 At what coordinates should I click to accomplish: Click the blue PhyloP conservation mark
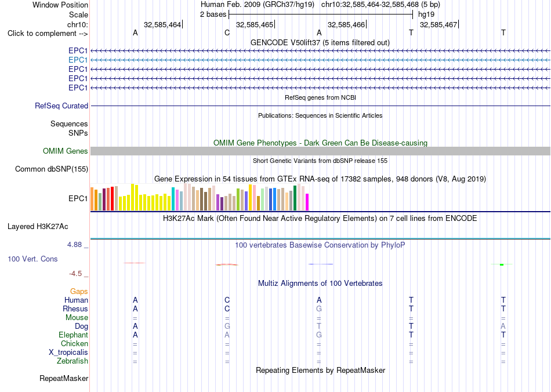(321, 264)
